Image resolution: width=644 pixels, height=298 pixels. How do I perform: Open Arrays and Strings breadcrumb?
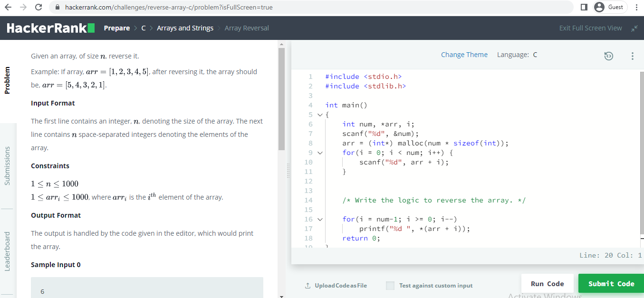tap(185, 28)
